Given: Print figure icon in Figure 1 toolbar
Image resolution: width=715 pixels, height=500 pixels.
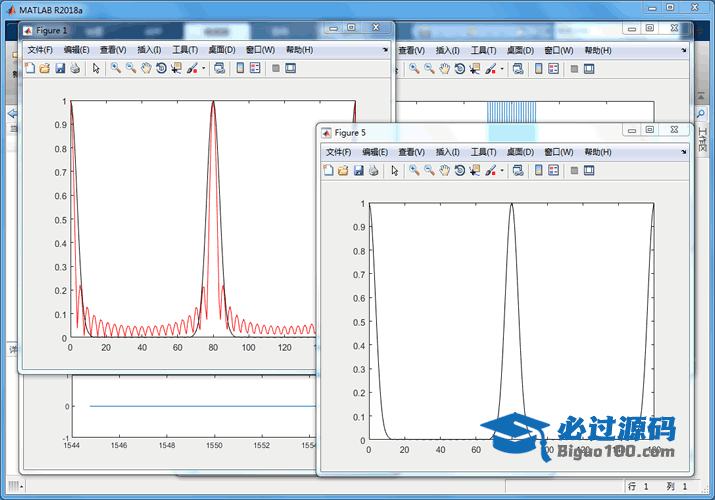Looking at the screenshot, I should coord(75,68).
